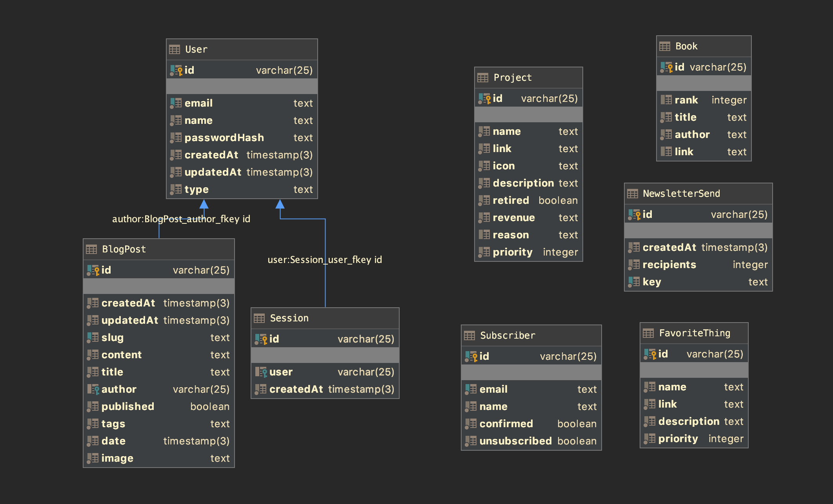Click the Session id primary key icon
The image size is (833, 504).
[261, 339]
